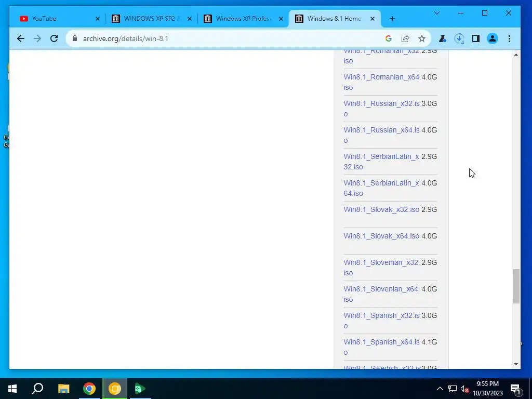Download Win8.1_Slovenian_x64.iso
Viewport: 532px width, 399px height.
(x=382, y=294)
